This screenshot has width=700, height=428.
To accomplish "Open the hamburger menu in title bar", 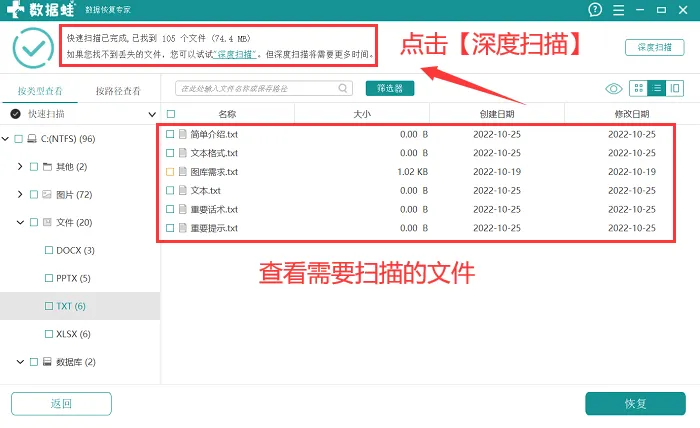I will coord(618,10).
